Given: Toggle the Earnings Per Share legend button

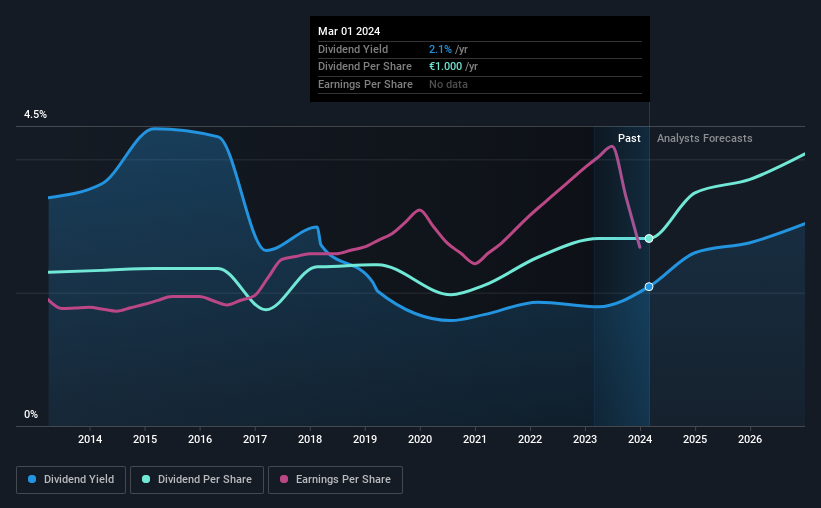Looking at the screenshot, I should coord(335,480).
